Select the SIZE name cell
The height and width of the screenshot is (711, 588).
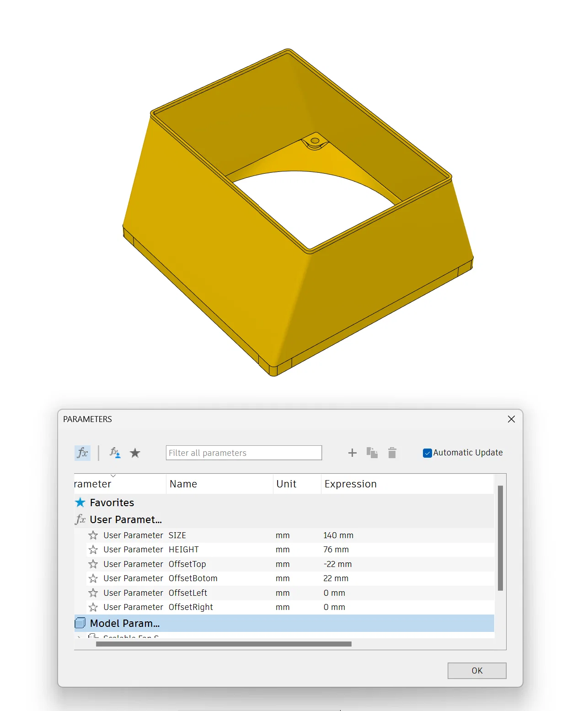pyautogui.click(x=177, y=535)
